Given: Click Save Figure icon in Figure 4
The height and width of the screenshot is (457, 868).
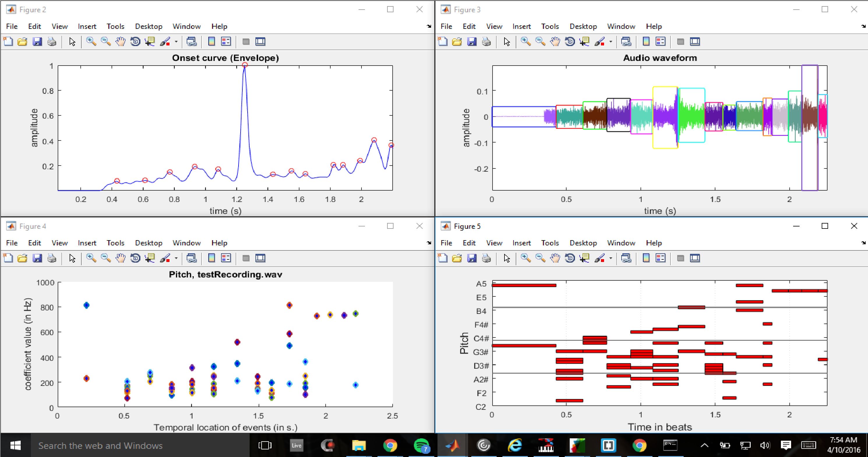Looking at the screenshot, I should click(37, 258).
